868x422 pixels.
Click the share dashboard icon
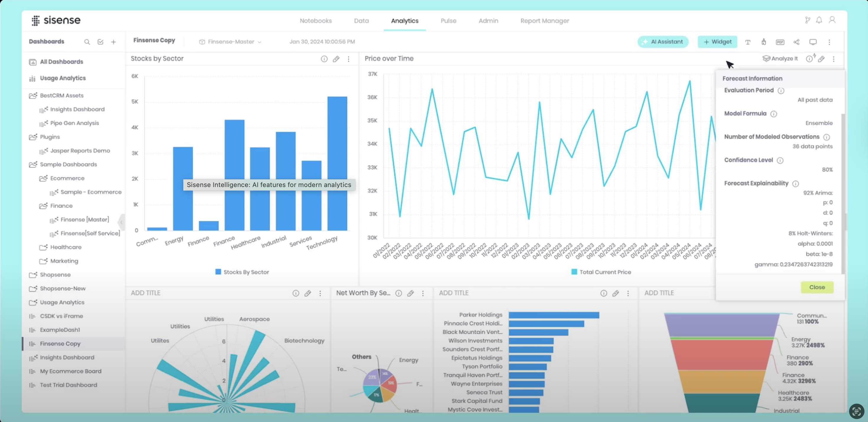click(x=796, y=42)
